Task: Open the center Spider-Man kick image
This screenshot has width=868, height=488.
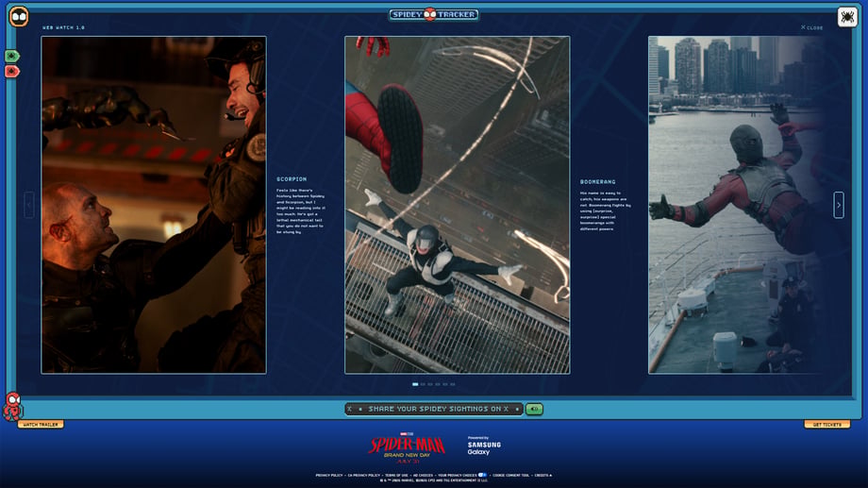Action: 458,205
